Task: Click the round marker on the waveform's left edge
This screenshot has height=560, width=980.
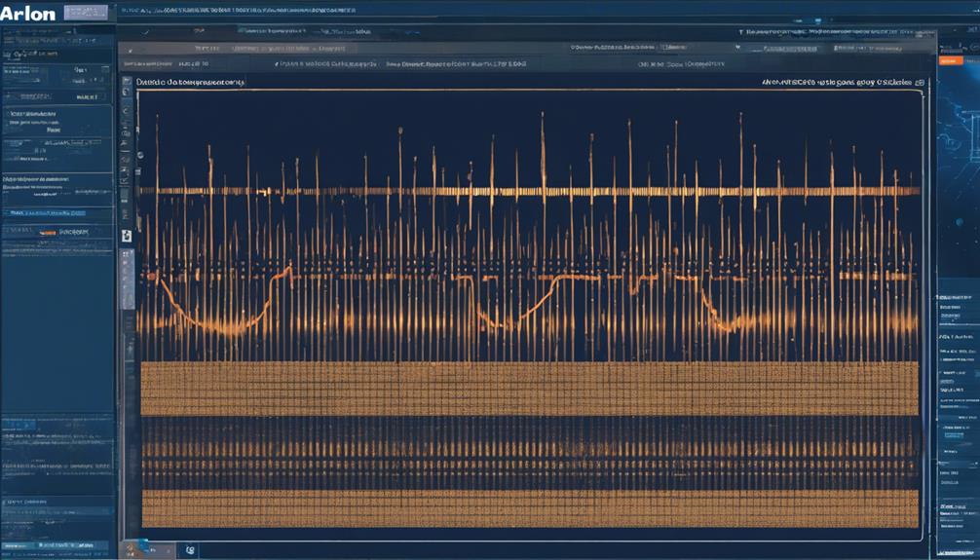Action: (x=138, y=155)
